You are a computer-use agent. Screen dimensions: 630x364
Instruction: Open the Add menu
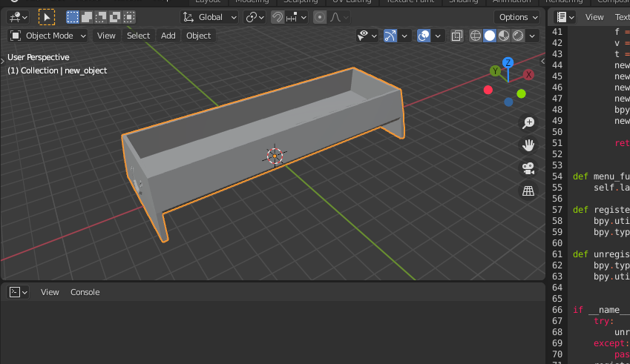tap(168, 36)
